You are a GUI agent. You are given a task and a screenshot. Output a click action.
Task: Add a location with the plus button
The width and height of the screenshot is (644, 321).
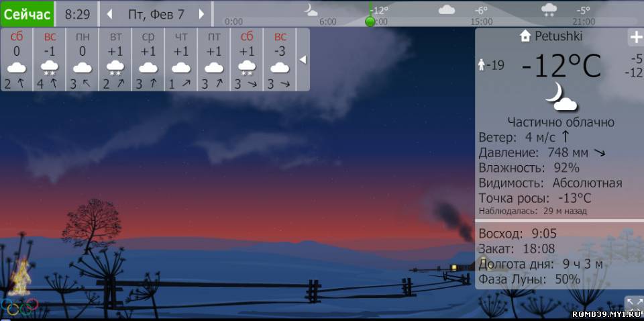click(635, 38)
